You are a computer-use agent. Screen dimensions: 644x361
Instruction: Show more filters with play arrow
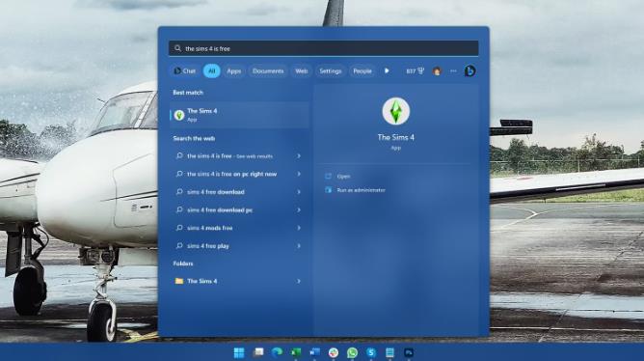click(387, 70)
